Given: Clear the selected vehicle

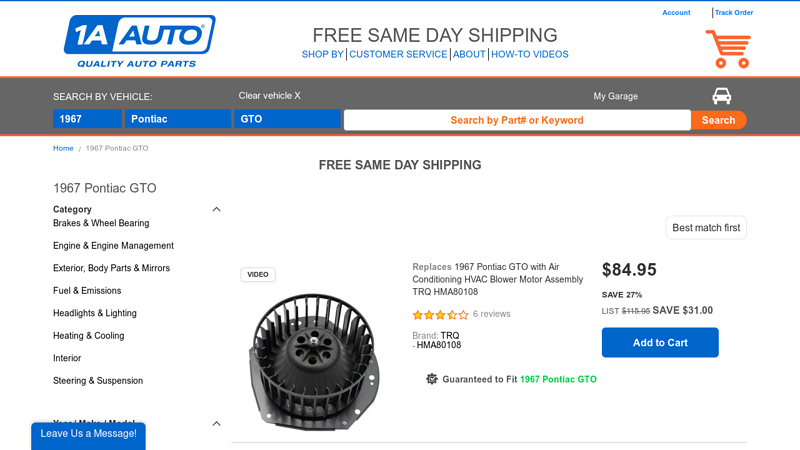Looking at the screenshot, I should coord(269,96).
